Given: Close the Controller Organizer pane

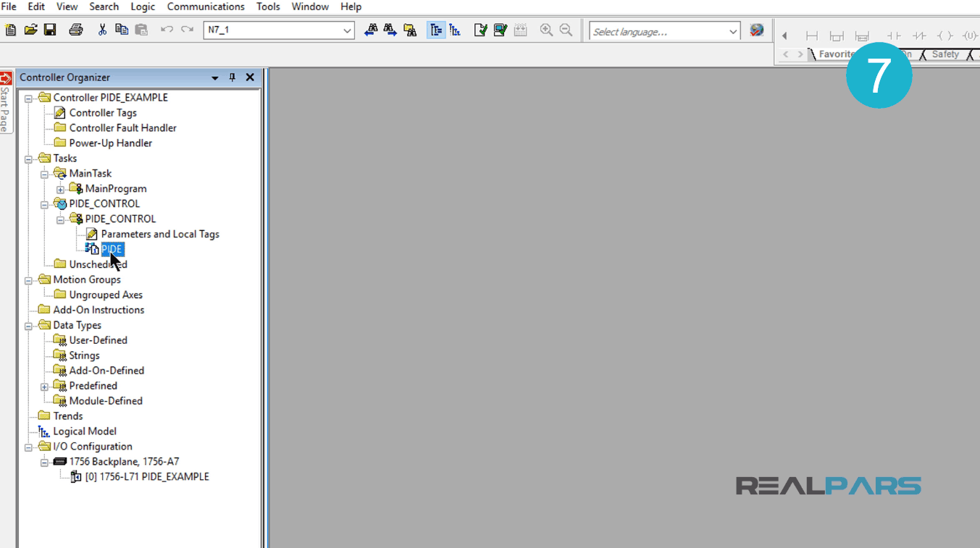Looking at the screenshot, I should (250, 77).
